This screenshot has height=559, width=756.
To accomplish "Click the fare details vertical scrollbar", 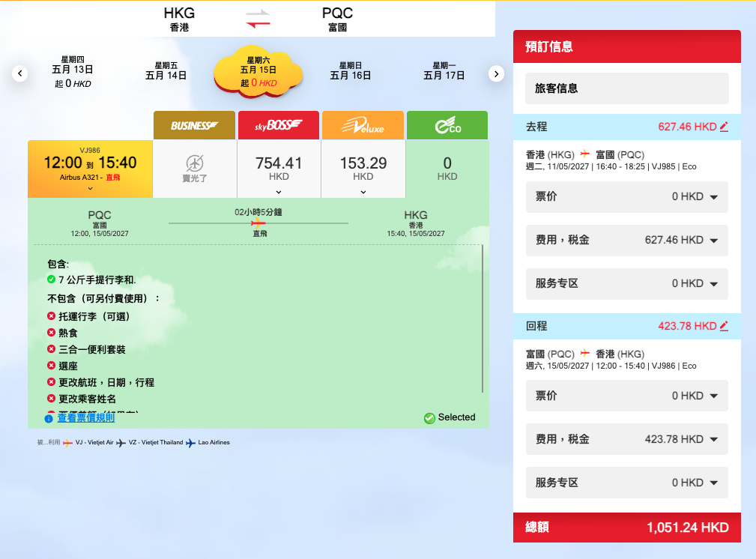I will click(x=482, y=318).
